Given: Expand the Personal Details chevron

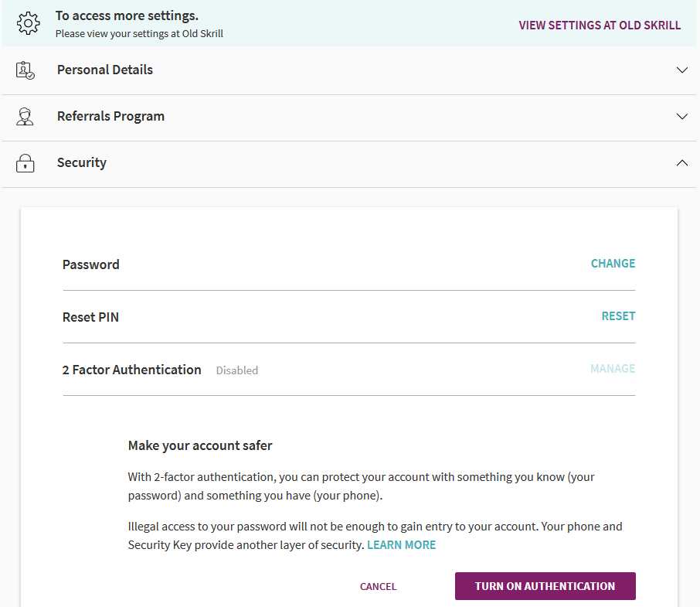Looking at the screenshot, I should [x=681, y=70].
